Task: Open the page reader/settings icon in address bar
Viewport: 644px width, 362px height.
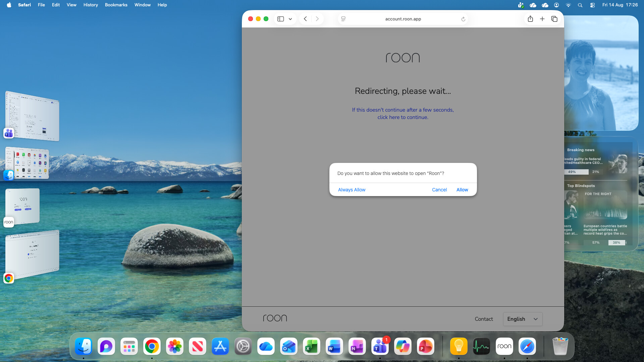Action: [x=343, y=19]
